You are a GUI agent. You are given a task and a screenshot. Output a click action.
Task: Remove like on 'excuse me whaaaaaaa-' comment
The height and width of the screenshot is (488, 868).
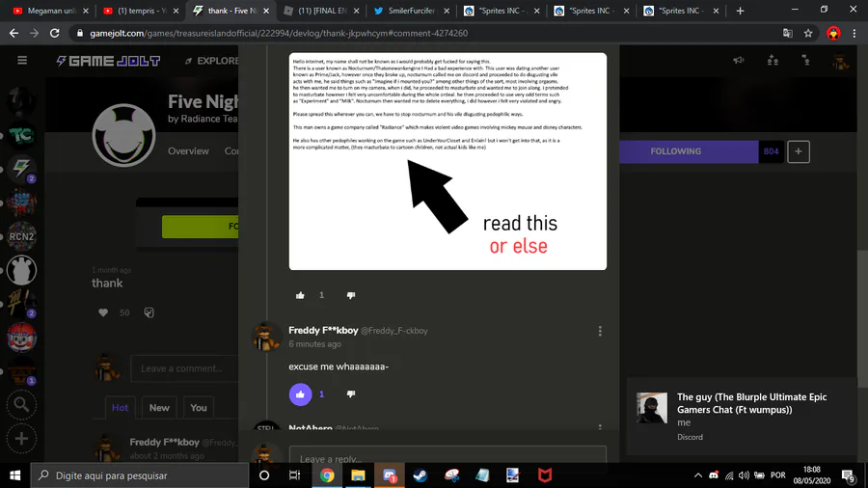pos(300,394)
